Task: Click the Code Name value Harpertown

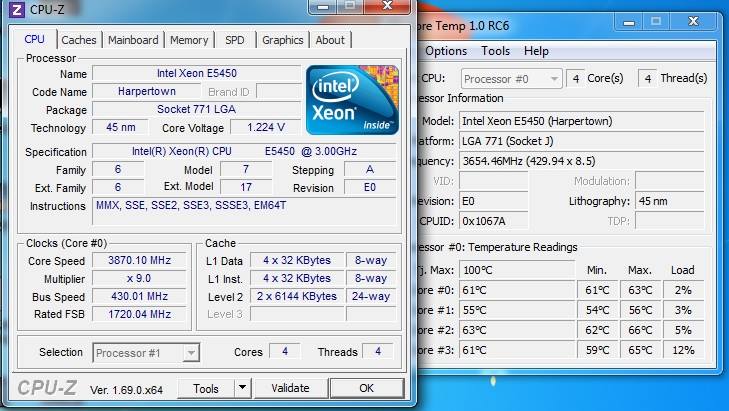Action: (x=146, y=91)
